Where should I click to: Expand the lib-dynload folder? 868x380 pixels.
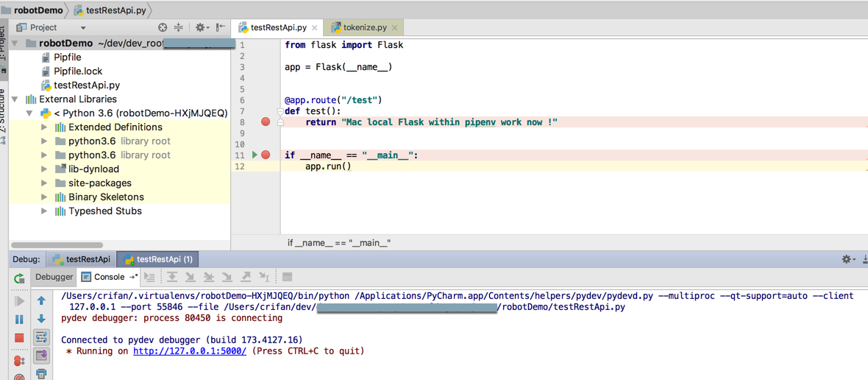[44, 169]
